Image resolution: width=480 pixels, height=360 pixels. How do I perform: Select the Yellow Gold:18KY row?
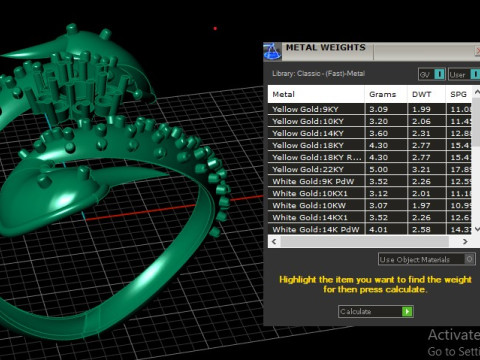(x=370, y=145)
